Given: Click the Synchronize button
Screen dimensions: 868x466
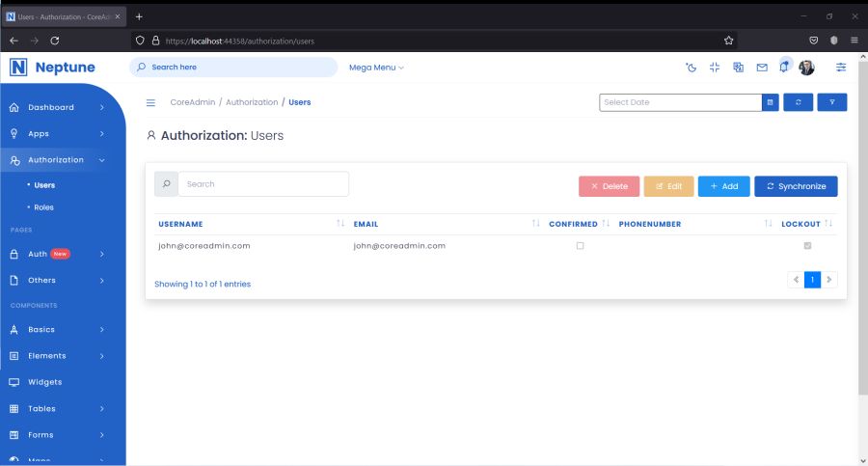Looking at the screenshot, I should tap(796, 186).
